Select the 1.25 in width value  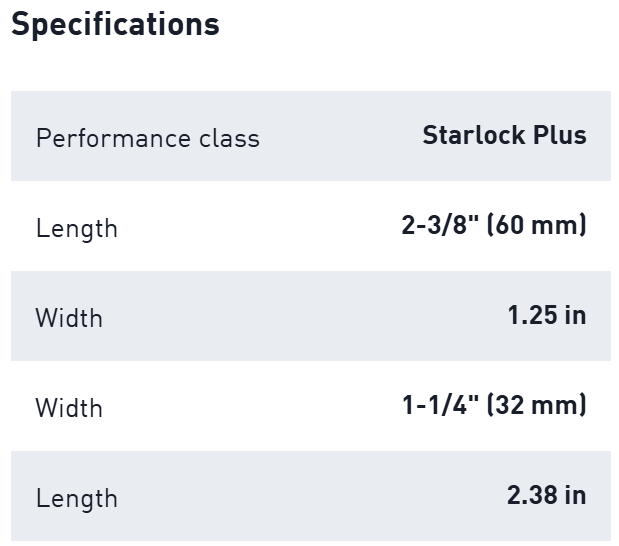[x=546, y=315]
